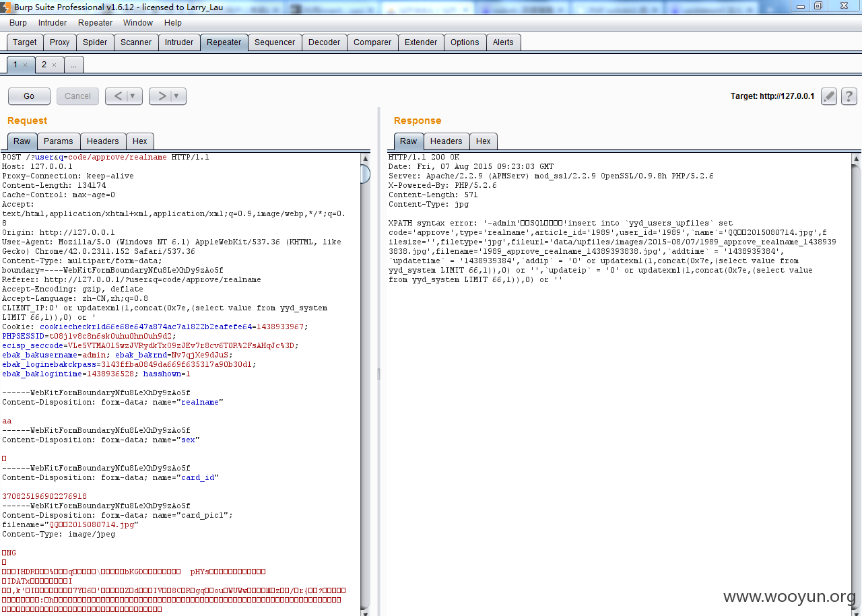This screenshot has height=616, width=862.
Task: Switch to the Comparer tab
Action: point(372,42)
